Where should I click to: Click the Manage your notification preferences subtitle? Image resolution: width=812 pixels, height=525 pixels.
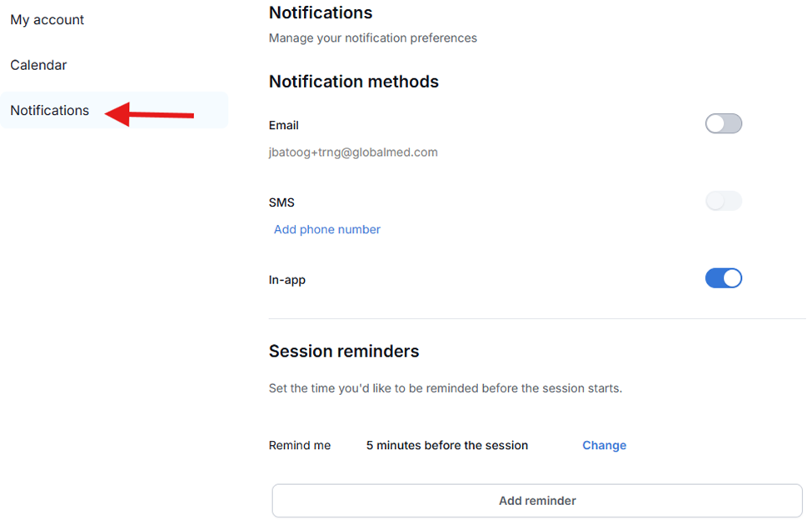pos(373,37)
